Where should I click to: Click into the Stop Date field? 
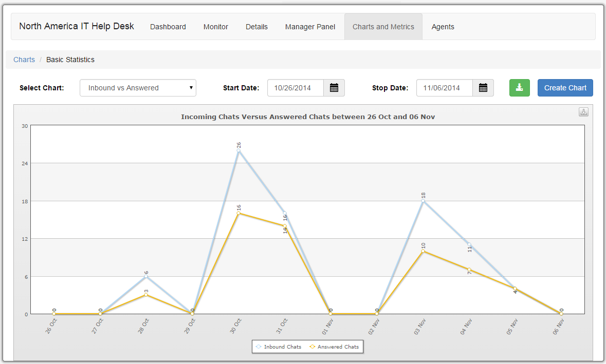point(445,88)
